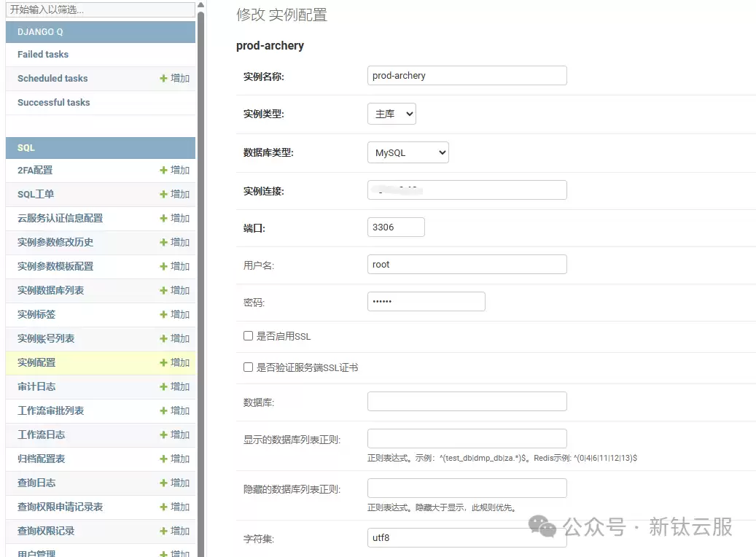Click the 密码 password field

(x=426, y=301)
